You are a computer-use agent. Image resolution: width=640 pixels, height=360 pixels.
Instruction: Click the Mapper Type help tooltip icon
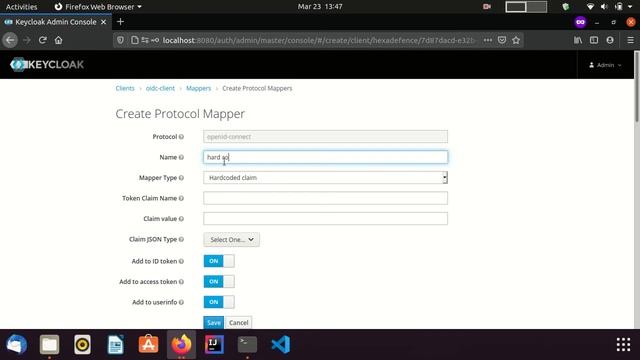181,178
